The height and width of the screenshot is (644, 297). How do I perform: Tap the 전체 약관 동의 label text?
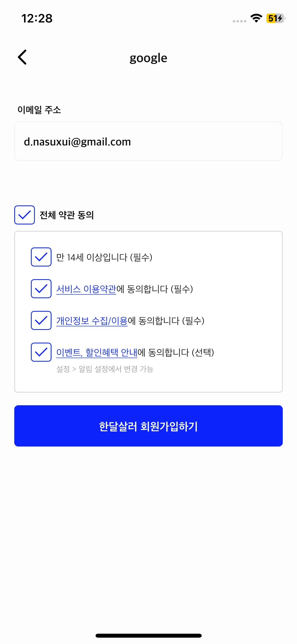coord(67,215)
